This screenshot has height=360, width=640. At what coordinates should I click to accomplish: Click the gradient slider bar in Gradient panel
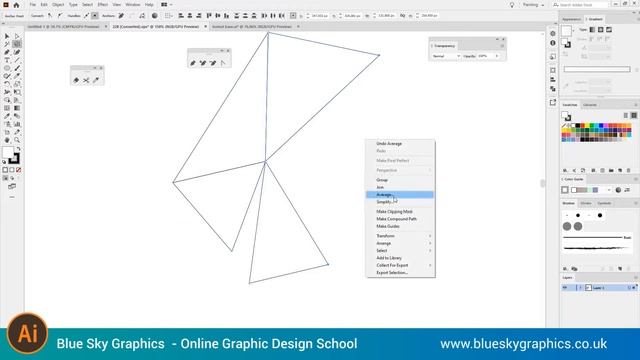pyautogui.click(x=597, y=69)
